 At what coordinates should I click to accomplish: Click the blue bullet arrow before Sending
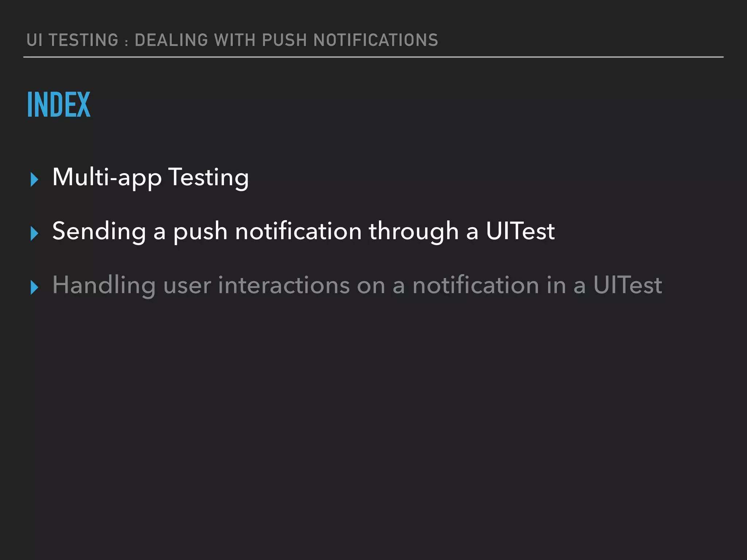[34, 233]
